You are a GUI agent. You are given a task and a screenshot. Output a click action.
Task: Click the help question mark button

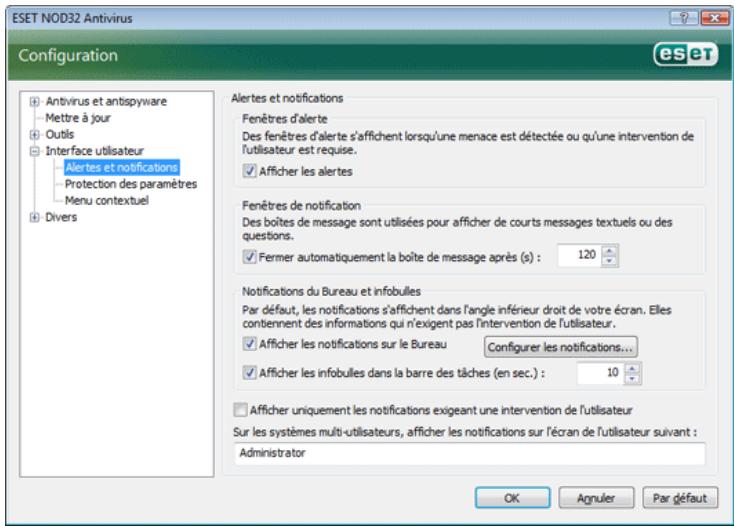point(684,18)
